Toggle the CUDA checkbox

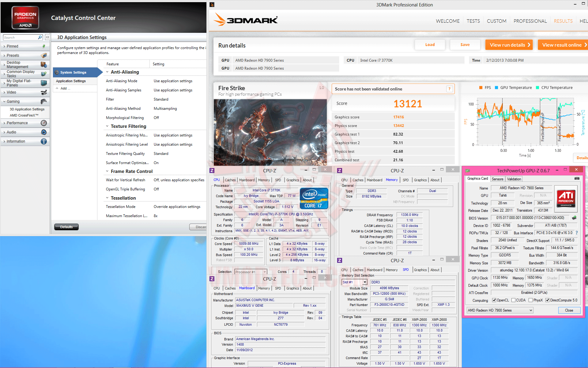coord(513,300)
